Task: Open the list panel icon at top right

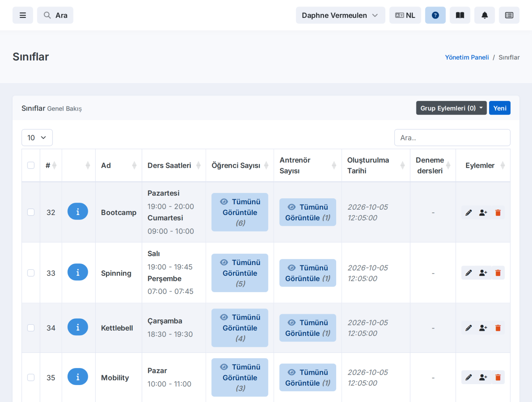Action: (x=509, y=15)
